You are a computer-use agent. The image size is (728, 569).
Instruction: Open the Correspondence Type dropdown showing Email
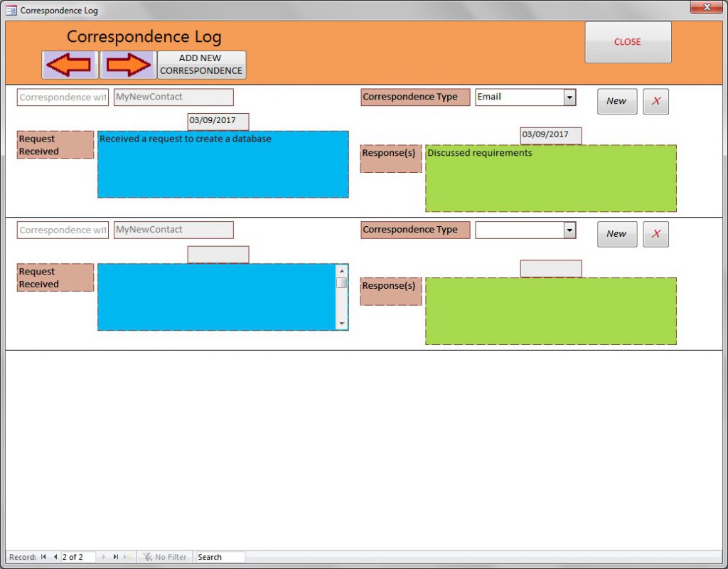click(x=569, y=97)
